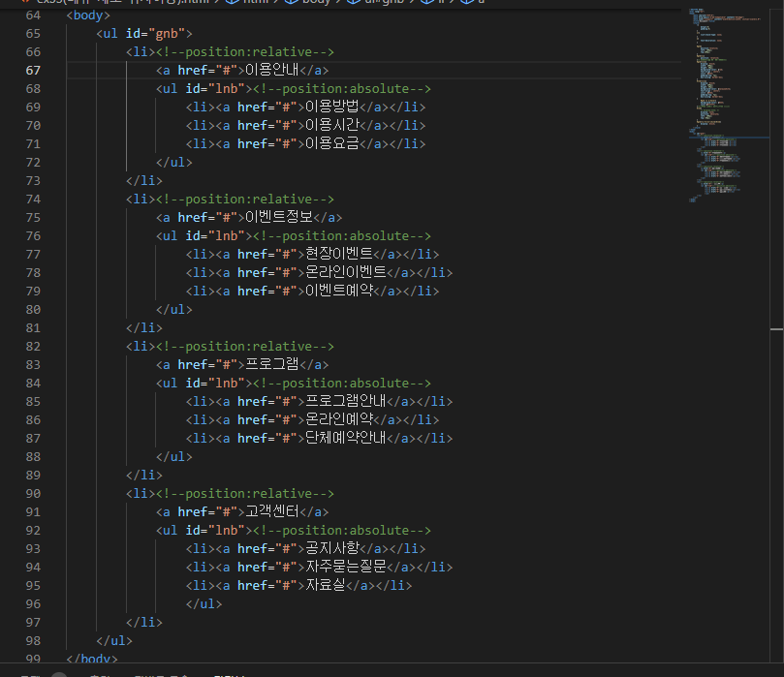Click the 이용안내 link text on line 67
This screenshot has height=677, width=784.
click(272, 70)
